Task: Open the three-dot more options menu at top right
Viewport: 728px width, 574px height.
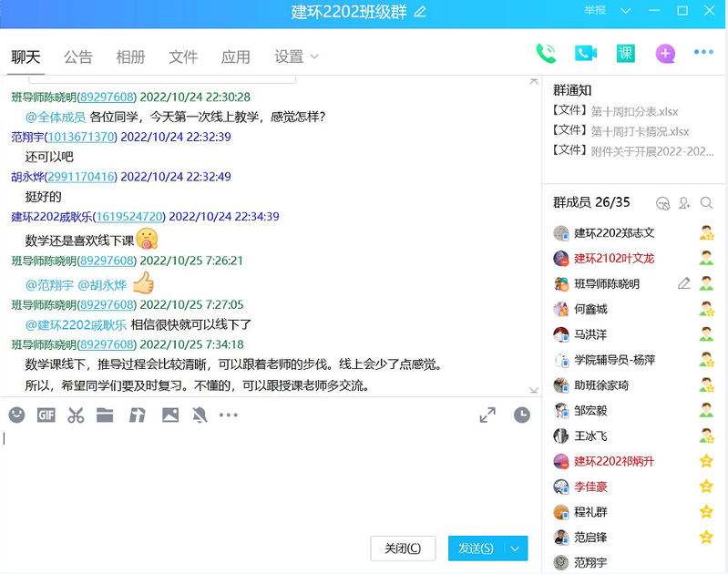Action: coord(703,52)
